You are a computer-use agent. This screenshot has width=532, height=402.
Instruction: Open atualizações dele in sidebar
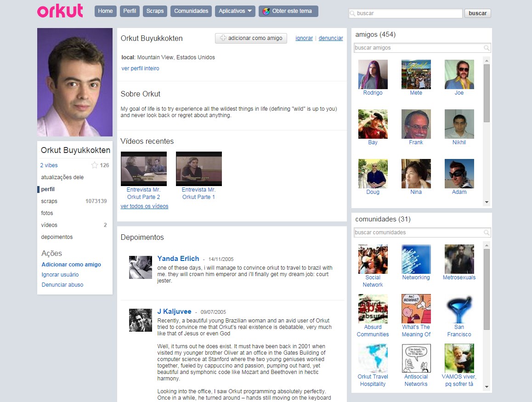[62, 177]
